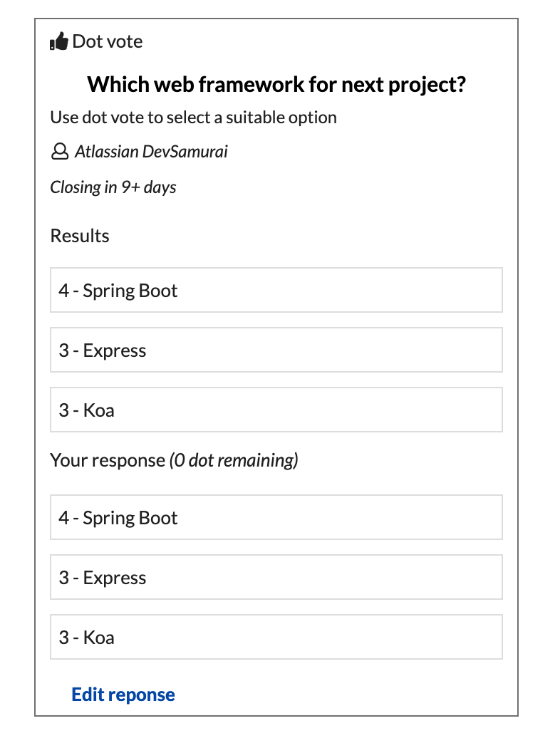Click the "Closing in 9+ days" text
Screen dimensions: 560x748
113,187
